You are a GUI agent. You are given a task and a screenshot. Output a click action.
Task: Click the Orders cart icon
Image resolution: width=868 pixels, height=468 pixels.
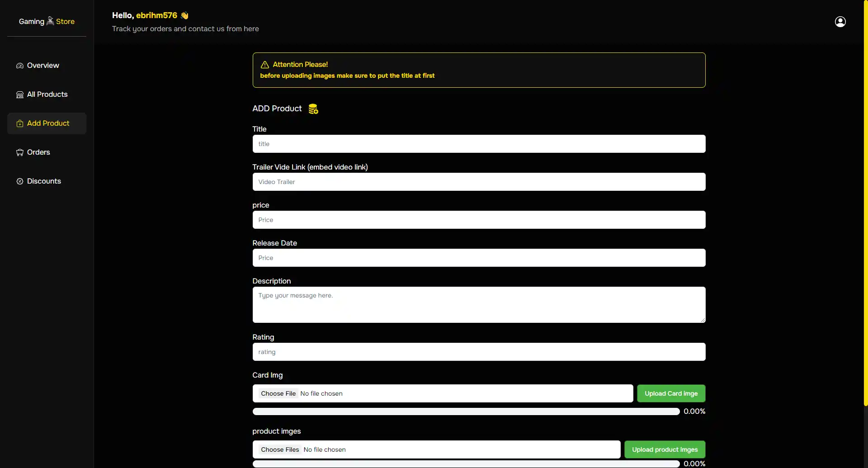click(20, 152)
